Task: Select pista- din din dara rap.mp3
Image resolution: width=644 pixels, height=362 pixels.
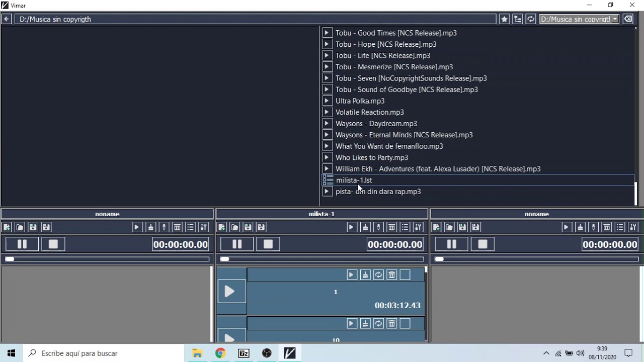Action: 378,192
